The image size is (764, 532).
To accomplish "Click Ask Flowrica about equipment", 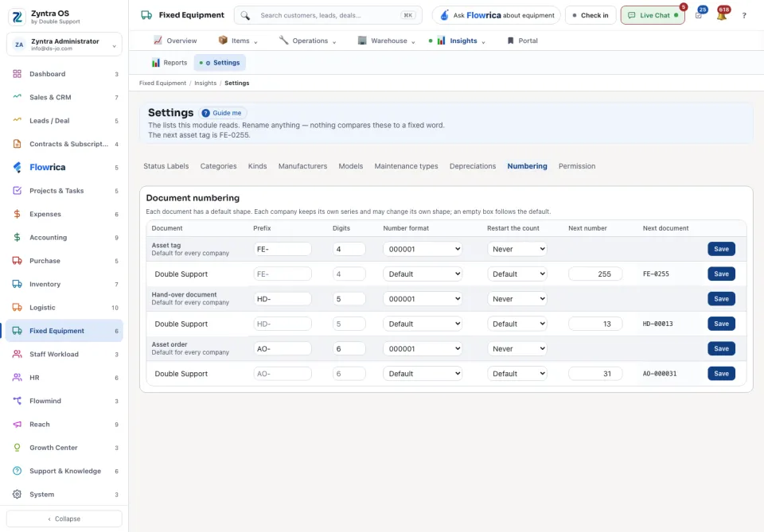I will [497, 16].
